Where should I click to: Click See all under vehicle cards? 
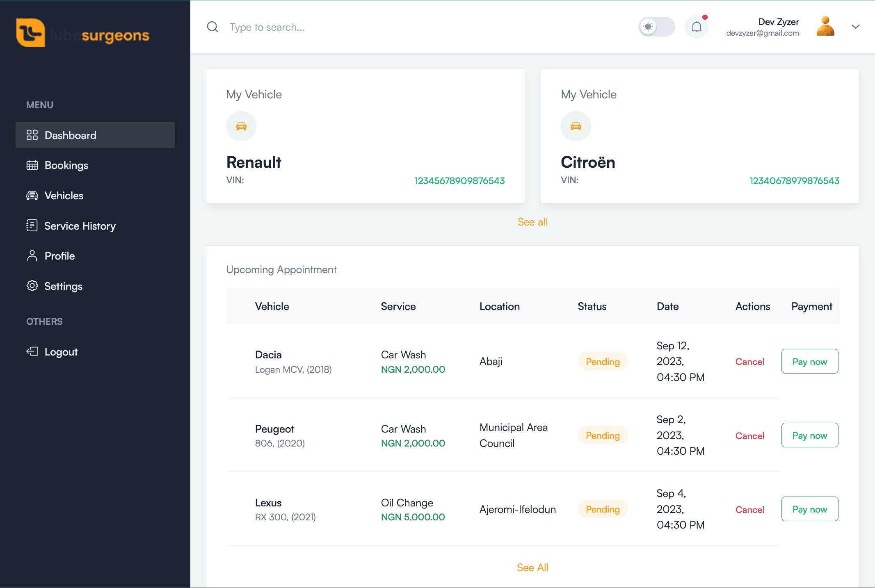coord(532,222)
